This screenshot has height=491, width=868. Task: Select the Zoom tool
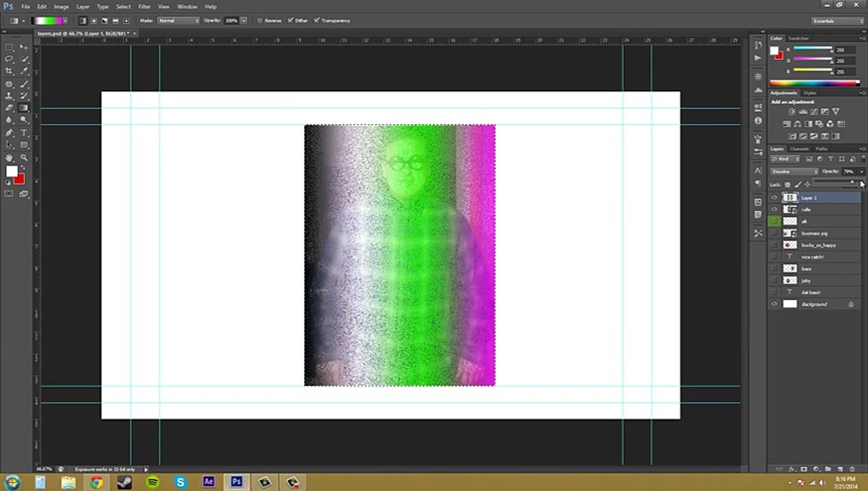pos(24,158)
